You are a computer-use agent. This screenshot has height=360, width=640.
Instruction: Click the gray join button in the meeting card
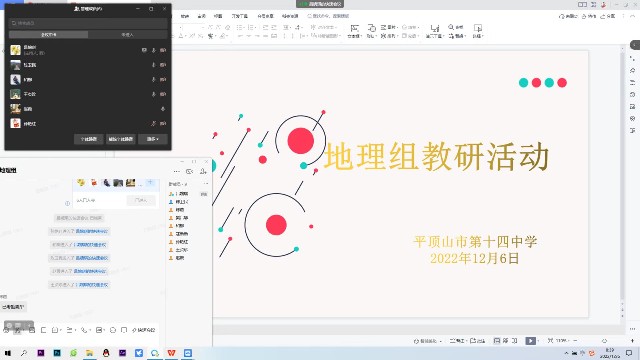pyautogui.click(x=141, y=200)
